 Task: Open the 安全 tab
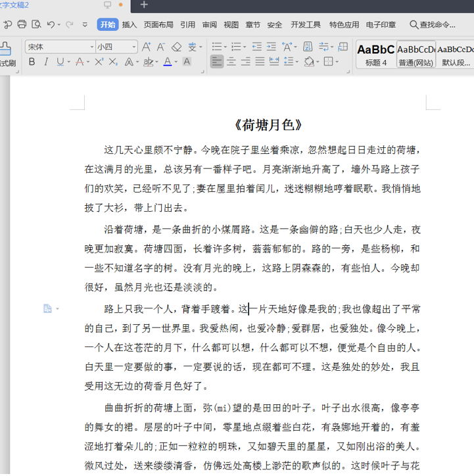275,24
